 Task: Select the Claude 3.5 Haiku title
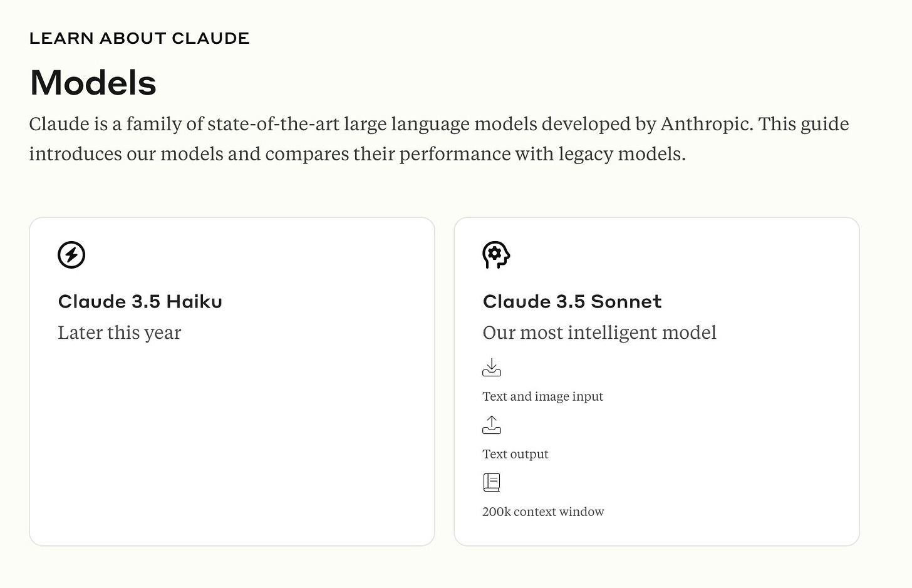pos(140,302)
